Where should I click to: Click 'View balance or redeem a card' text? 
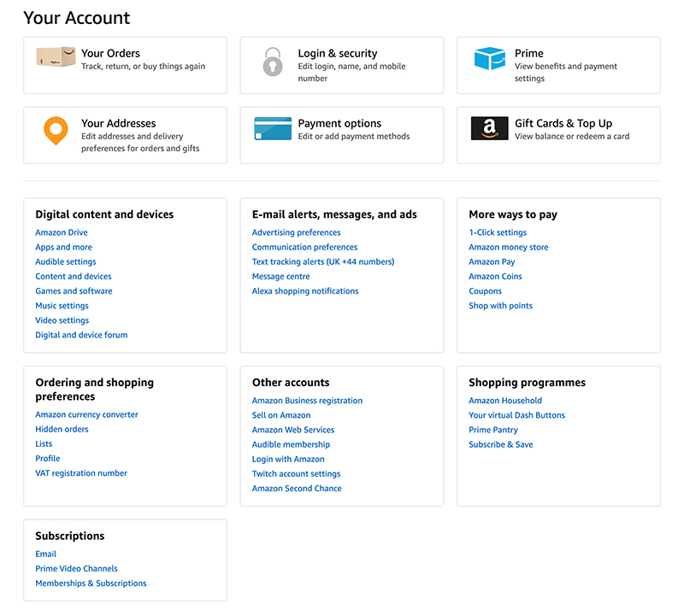point(572,137)
